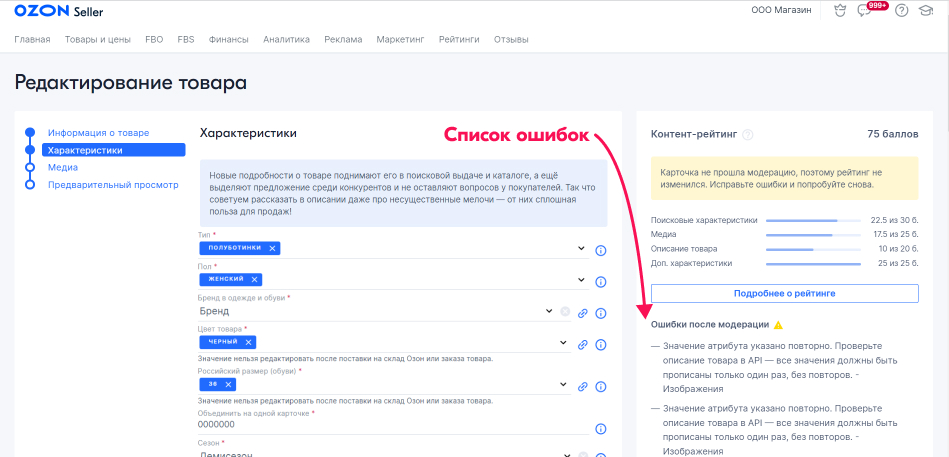Click the 75 баллов score text

point(893,134)
